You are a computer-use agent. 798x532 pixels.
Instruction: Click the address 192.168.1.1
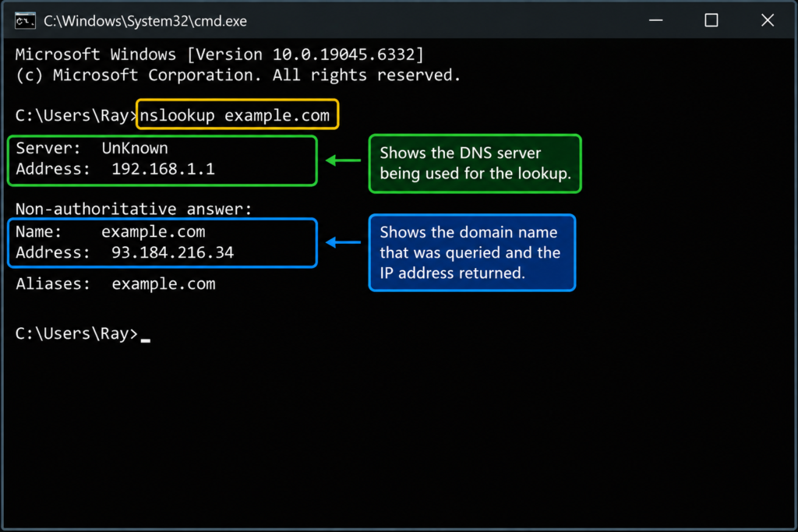click(x=163, y=169)
